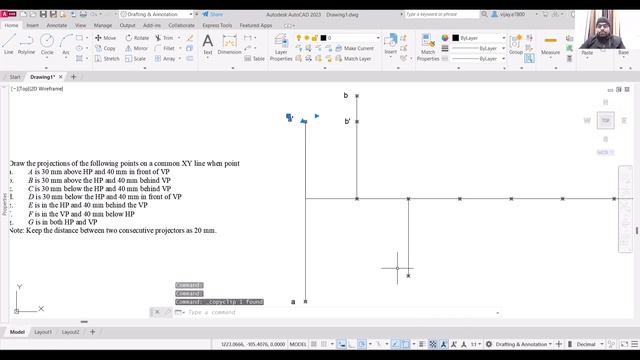Toggle lineweight display in status bar
Viewport: 640px width, 360px height.
click(x=422, y=344)
